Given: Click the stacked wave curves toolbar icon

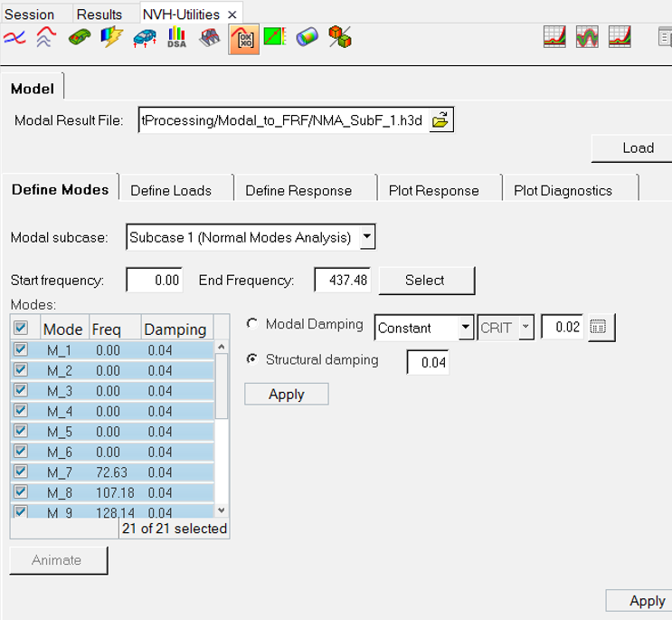Looking at the screenshot, I should [x=46, y=37].
